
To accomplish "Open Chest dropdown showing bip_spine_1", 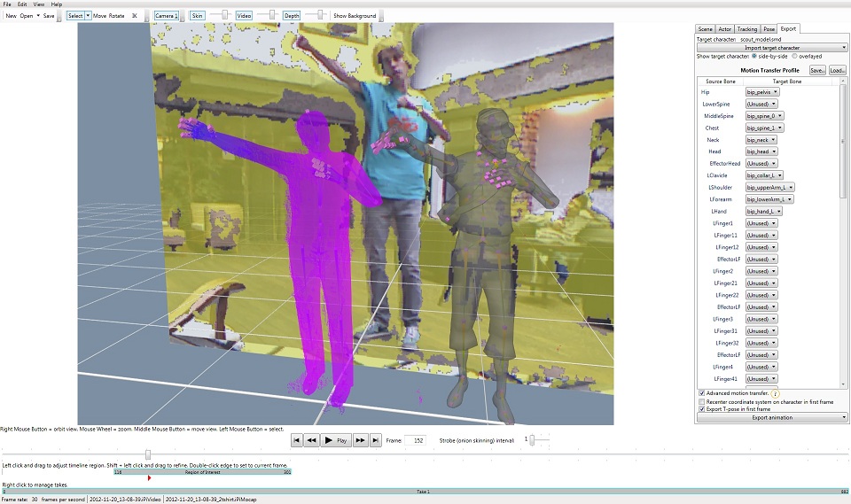I will pos(764,128).
